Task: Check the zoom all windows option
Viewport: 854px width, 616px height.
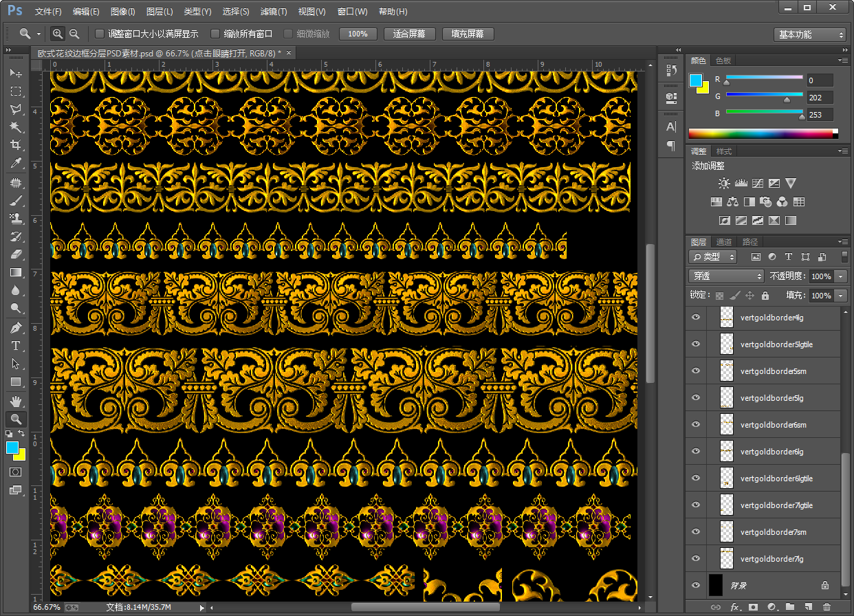Action: pyautogui.click(x=215, y=34)
